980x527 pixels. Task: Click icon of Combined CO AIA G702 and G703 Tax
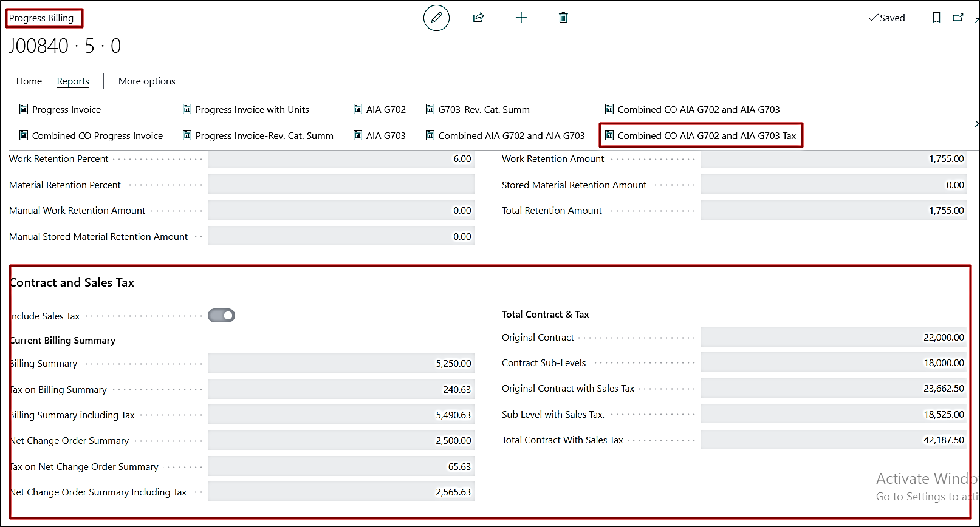pyautogui.click(x=609, y=135)
